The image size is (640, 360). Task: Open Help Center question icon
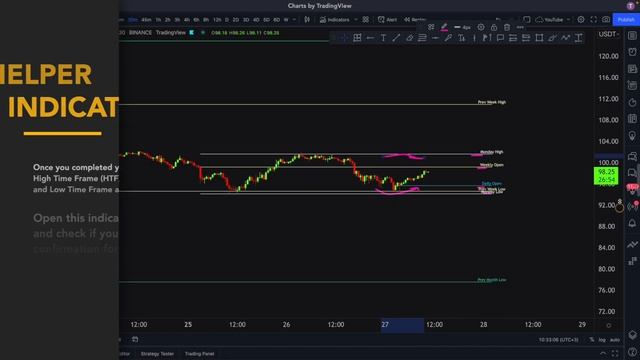coord(632,351)
